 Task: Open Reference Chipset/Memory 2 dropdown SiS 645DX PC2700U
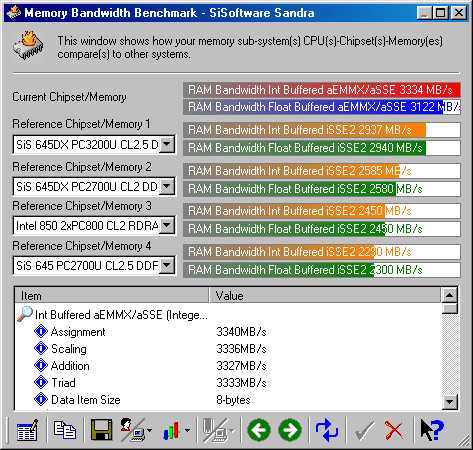tap(94, 187)
